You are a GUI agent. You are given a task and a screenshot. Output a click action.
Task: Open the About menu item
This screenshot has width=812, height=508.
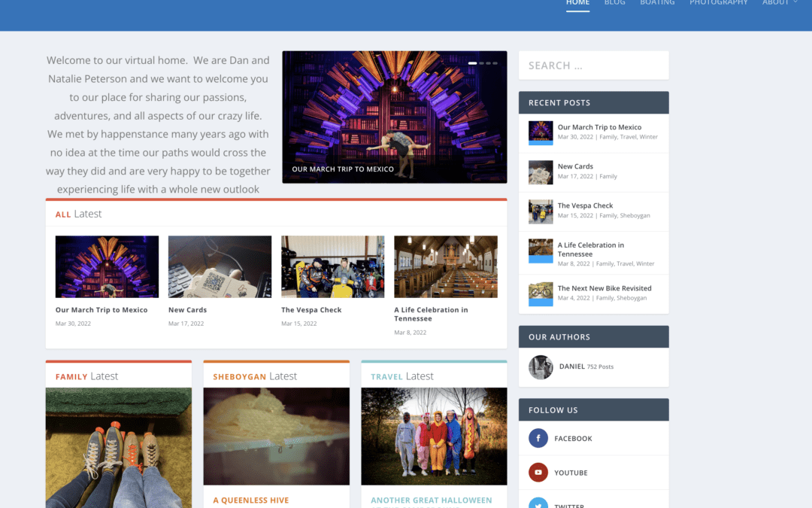click(x=775, y=3)
